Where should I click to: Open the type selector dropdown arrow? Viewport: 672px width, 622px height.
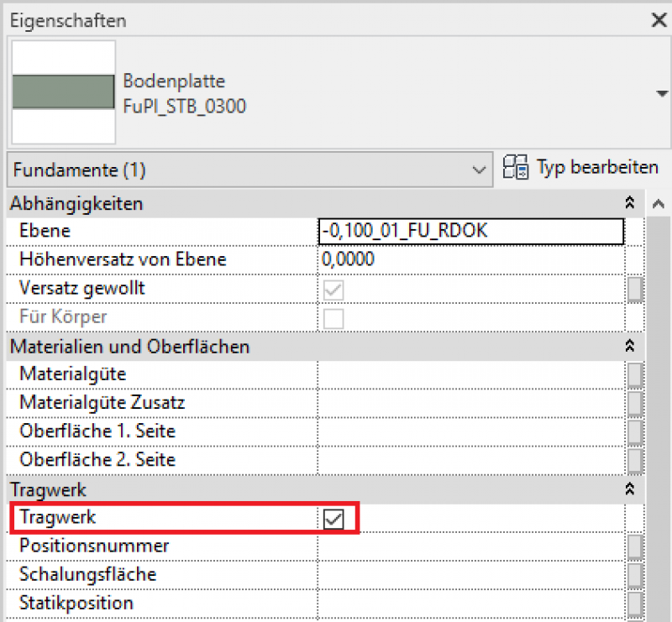click(x=661, y=93)
